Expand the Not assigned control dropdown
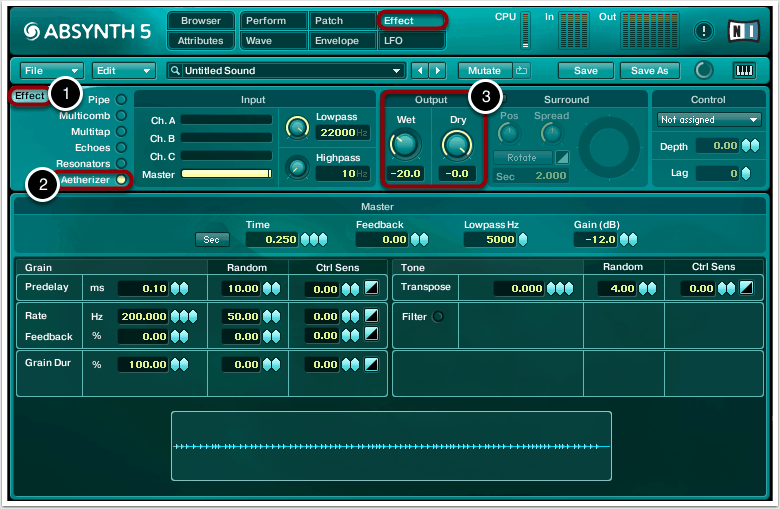780x509 pixels. pos(709,119)
